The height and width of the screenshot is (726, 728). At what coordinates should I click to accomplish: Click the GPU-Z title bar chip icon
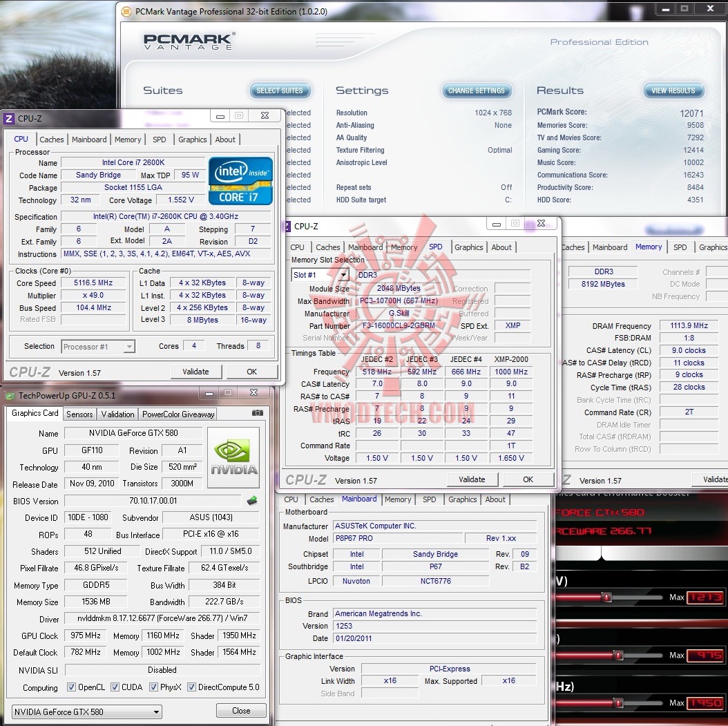pyautogui.click(x=10, y=396)
